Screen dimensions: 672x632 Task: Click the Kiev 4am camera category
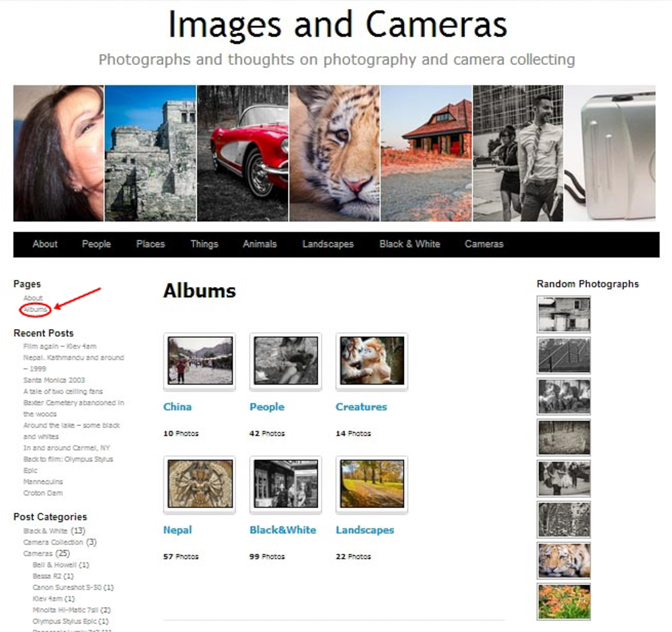48,599
